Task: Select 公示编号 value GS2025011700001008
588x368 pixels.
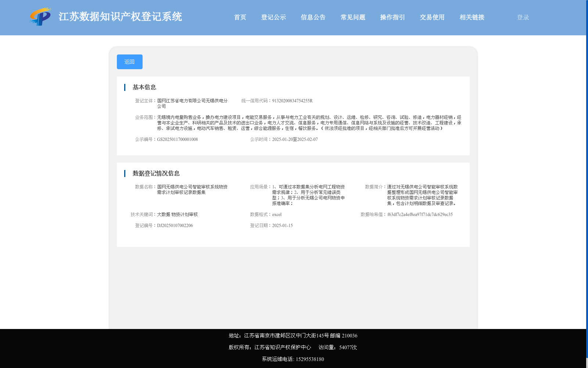Action: click(178, 139)
